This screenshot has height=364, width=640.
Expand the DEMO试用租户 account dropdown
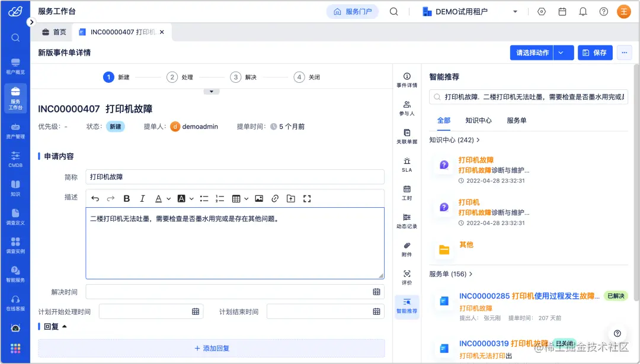pos(514,11)
